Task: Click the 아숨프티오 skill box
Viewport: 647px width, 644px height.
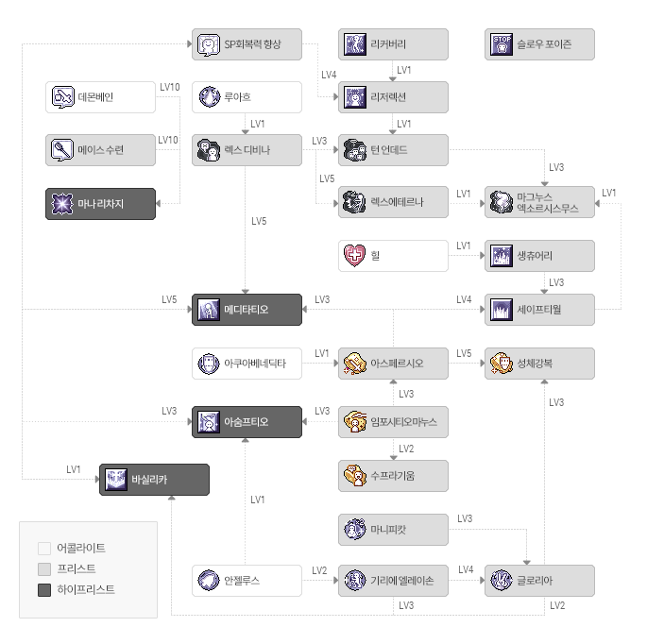Action: (247, 422)
